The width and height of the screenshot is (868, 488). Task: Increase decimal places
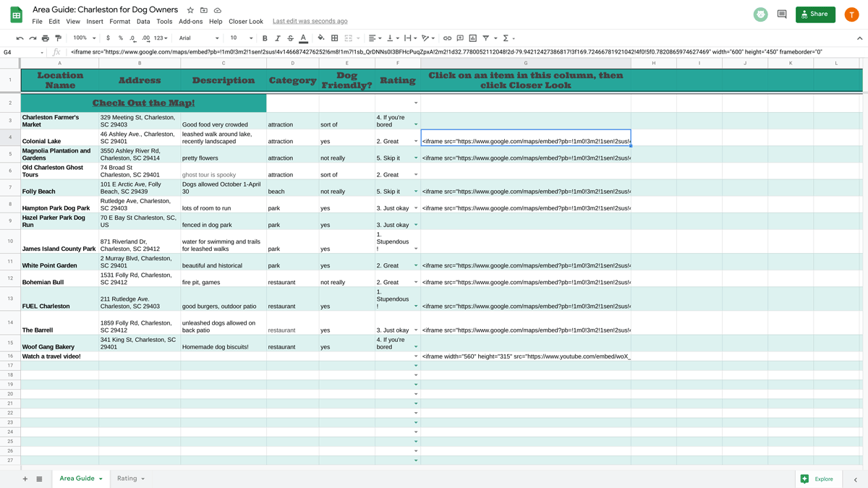pyautogui.click(x=145, y=38)
